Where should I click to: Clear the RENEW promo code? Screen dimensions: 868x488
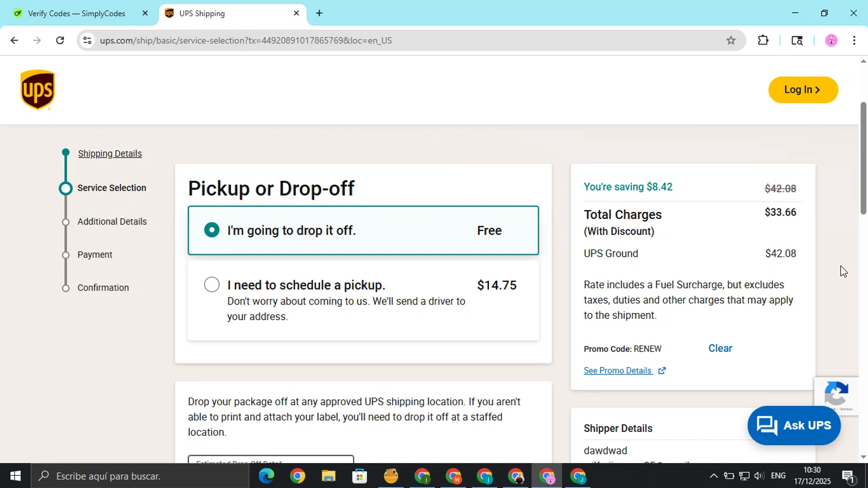tap(720, 348)
